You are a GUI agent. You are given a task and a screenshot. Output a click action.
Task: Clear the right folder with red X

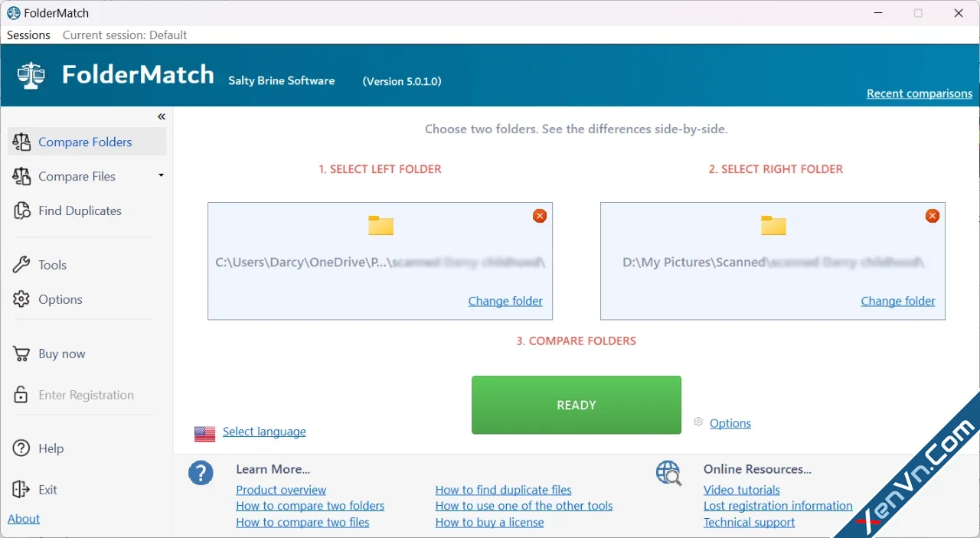933,216
